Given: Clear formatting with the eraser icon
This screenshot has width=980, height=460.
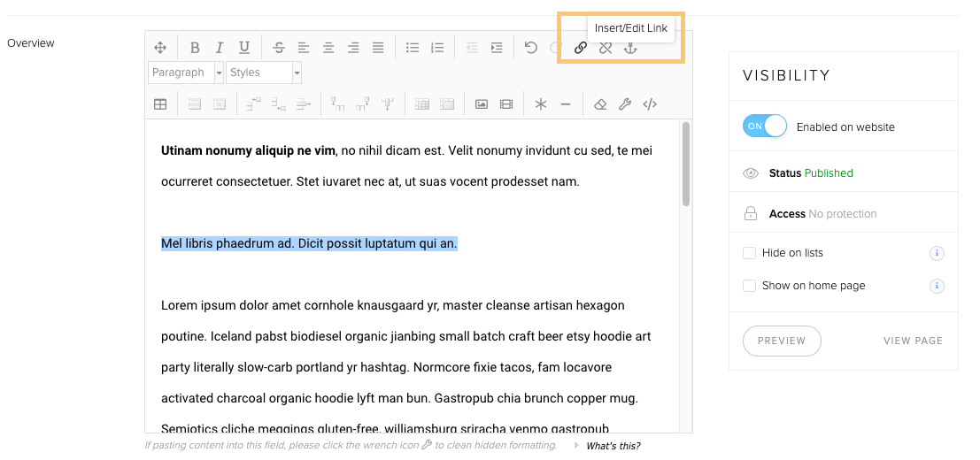Looking at the screenshot, I should click(600, 104).
